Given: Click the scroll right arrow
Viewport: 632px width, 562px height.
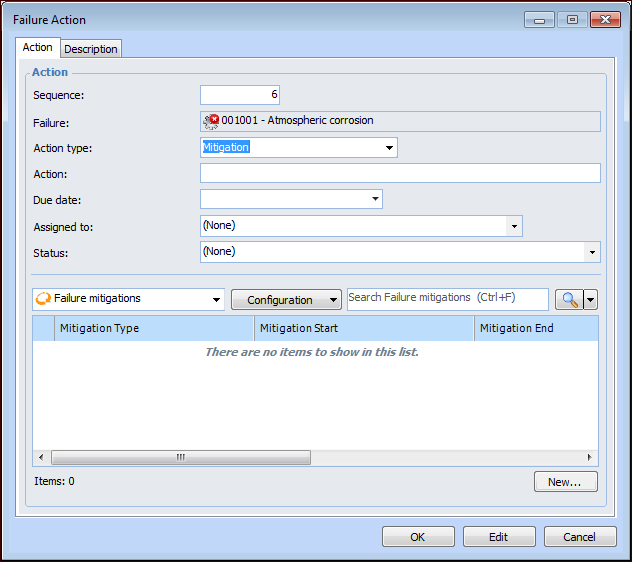Looking at the screenshot, I should pos(589,457).
